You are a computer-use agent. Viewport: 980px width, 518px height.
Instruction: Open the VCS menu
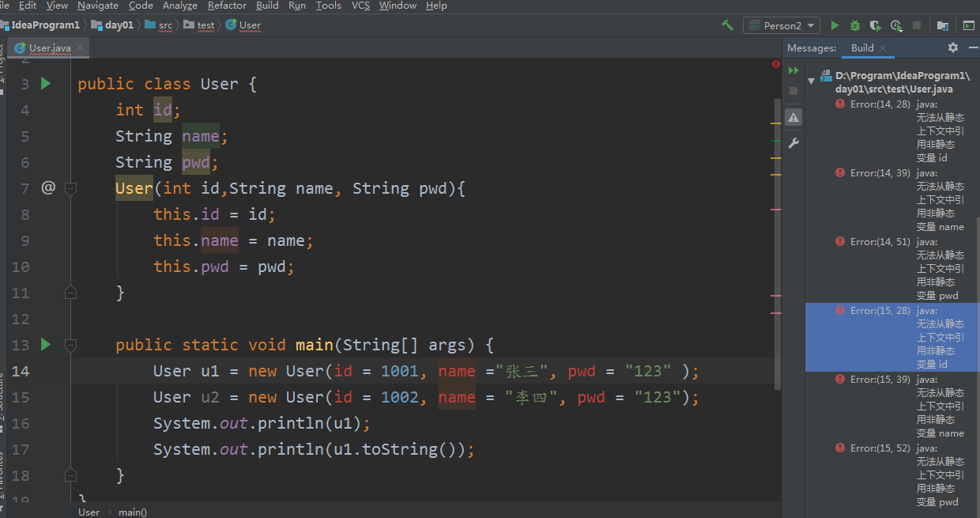(360, 6)
